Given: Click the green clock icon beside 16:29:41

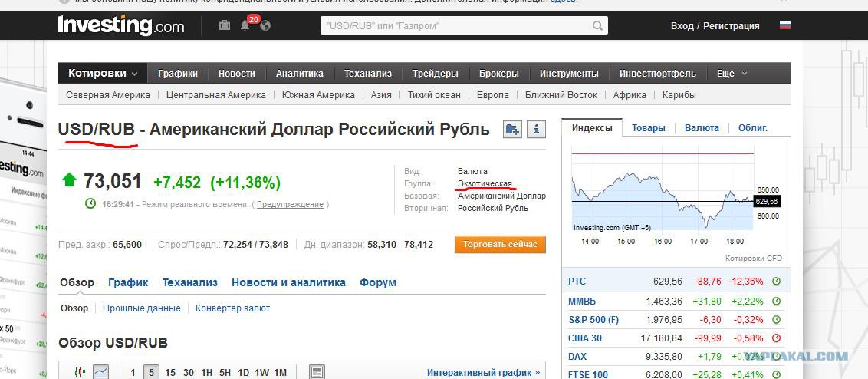Looking at the screenshot, I should [x=90, y=204].
